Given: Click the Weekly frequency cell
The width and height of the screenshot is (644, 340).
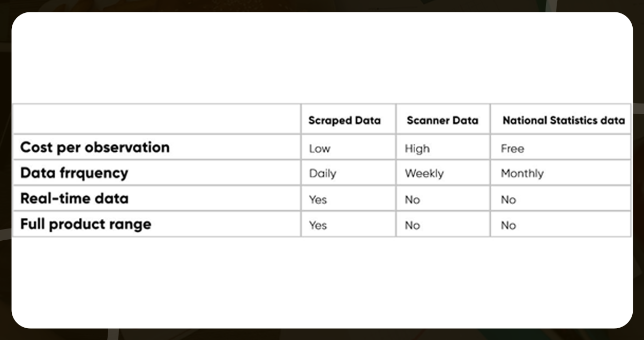Looking at the screenshot, I should [424, 174].
